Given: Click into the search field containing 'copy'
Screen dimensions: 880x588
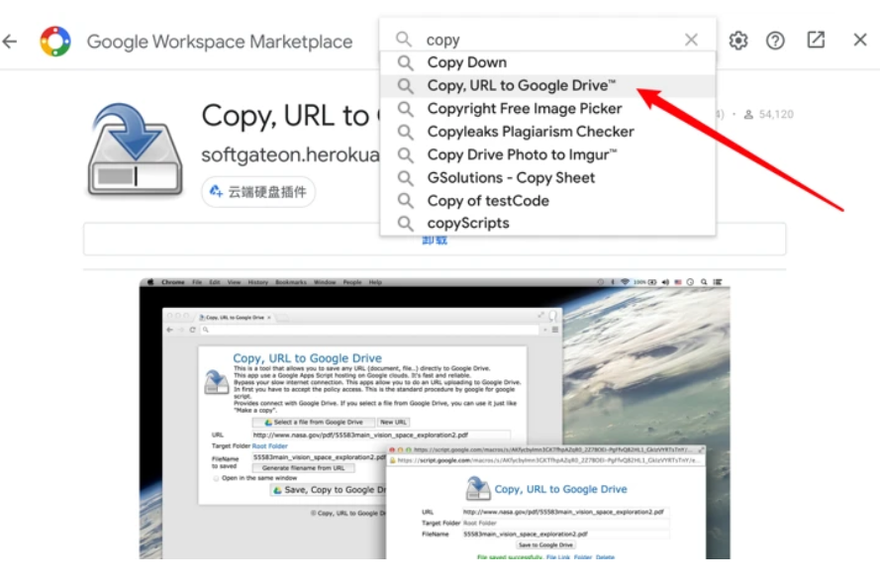Looking at the screenshot, I should tap(547, 40).
